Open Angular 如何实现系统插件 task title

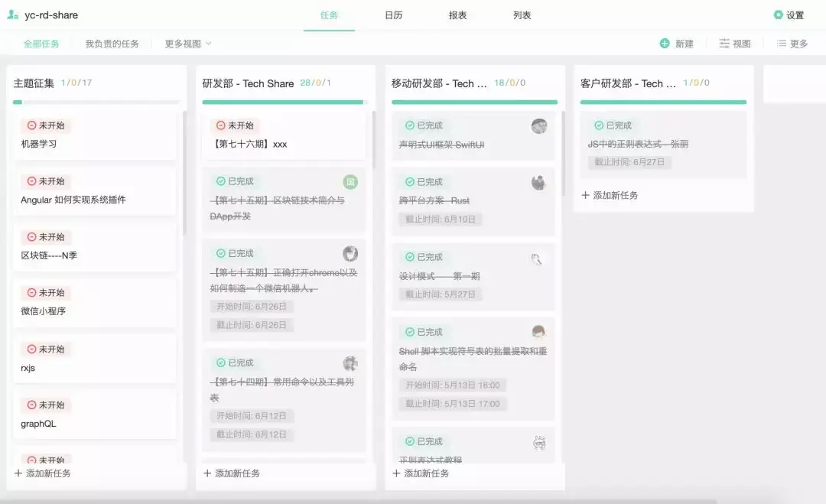(73, 200)
